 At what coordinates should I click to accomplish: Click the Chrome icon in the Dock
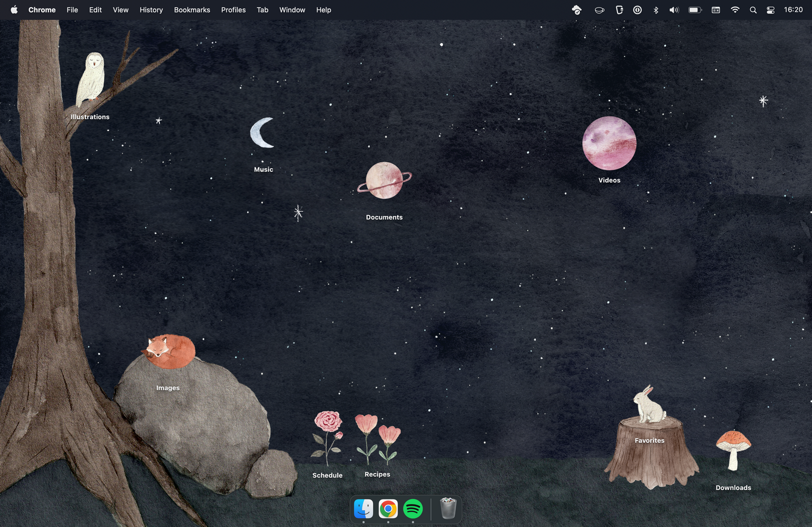click(x=388, y=509)
